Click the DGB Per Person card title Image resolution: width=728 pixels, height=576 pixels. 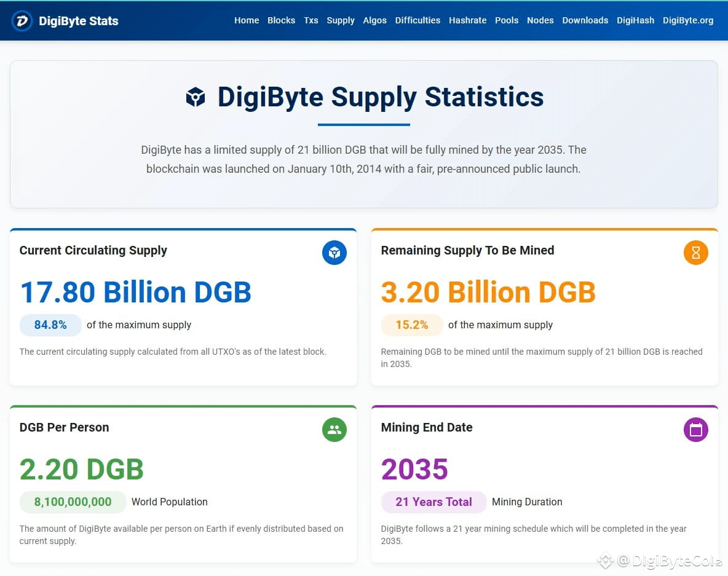point(64,427)
